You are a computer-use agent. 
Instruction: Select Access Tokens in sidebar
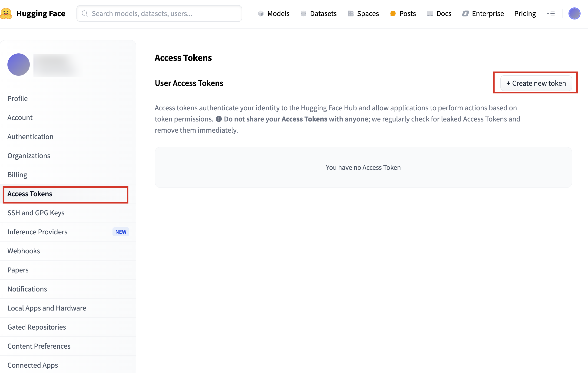68,194
